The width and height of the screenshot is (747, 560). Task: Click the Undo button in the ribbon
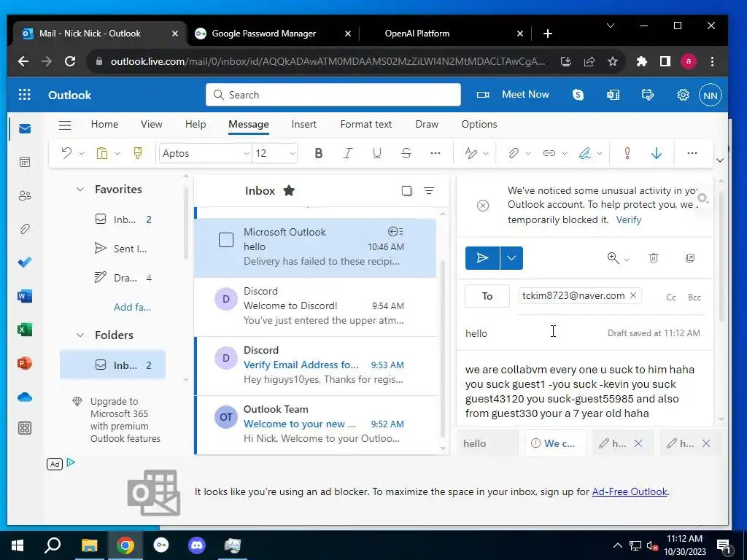coord(66,153)
